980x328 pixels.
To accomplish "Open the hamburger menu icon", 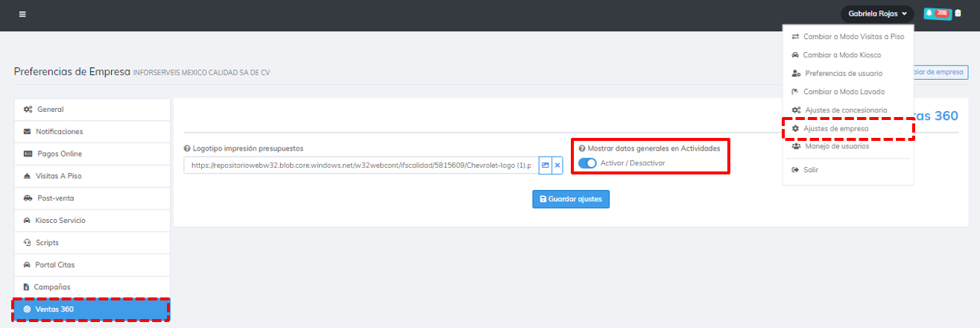I will tap(22, 14).
